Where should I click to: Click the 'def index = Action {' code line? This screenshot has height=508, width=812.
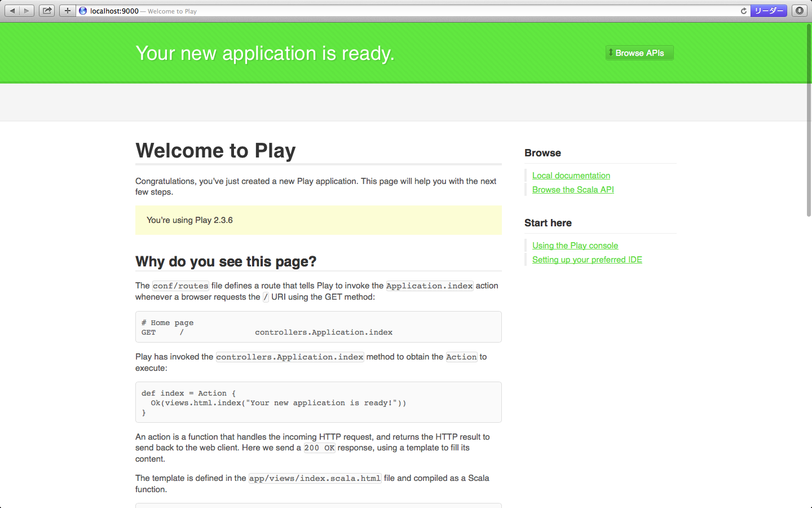pyautogui.click(x=189, y=393)
